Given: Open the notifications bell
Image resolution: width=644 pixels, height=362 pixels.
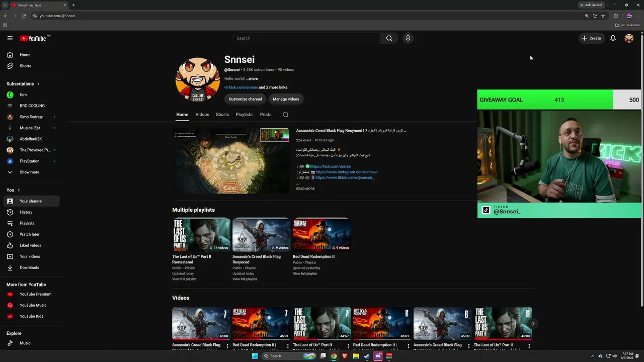Looking at the screenshot, I should point(613,38).
